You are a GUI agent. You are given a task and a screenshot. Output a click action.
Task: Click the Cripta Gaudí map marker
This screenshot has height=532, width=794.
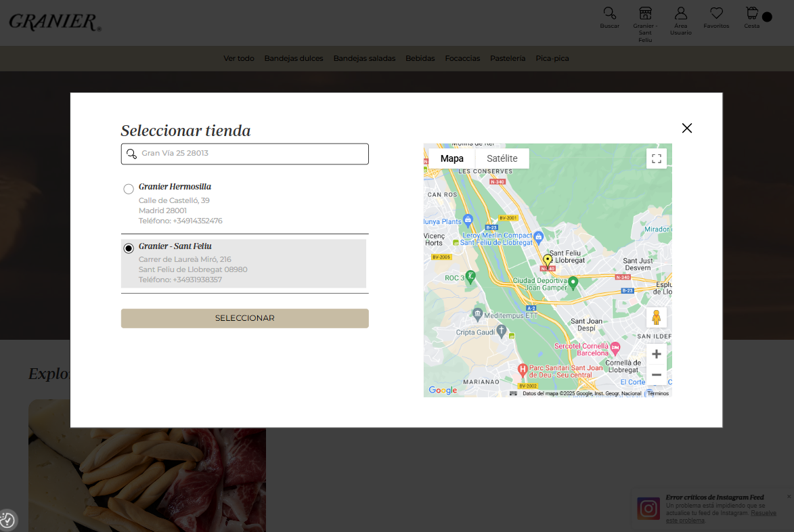tap(502, 331)
